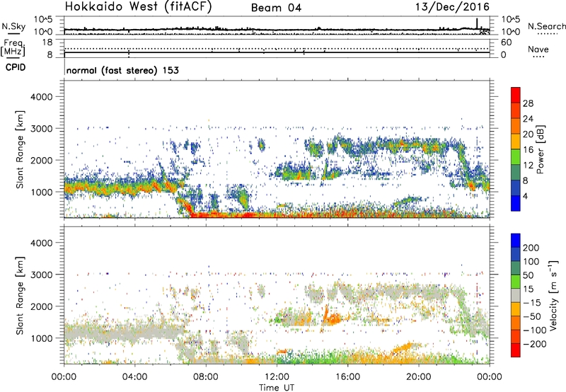
Task: Click the "24" Power colorbar label
Action: (528, 119)
